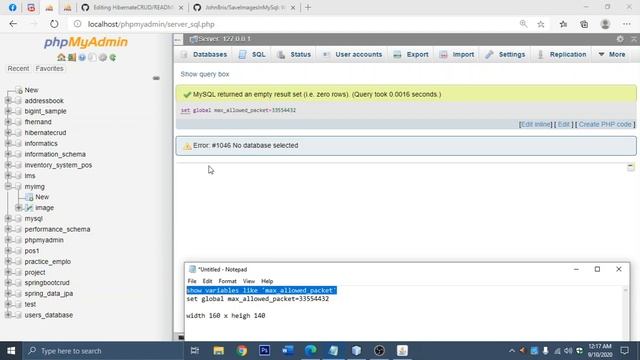Select the inventory_system_pos database
640x360 pixels.
click(x=58, y=165)
